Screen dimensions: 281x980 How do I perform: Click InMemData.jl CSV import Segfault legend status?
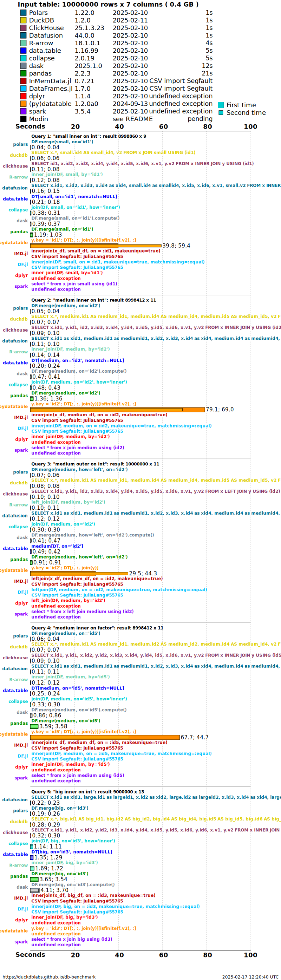[181, 81]
